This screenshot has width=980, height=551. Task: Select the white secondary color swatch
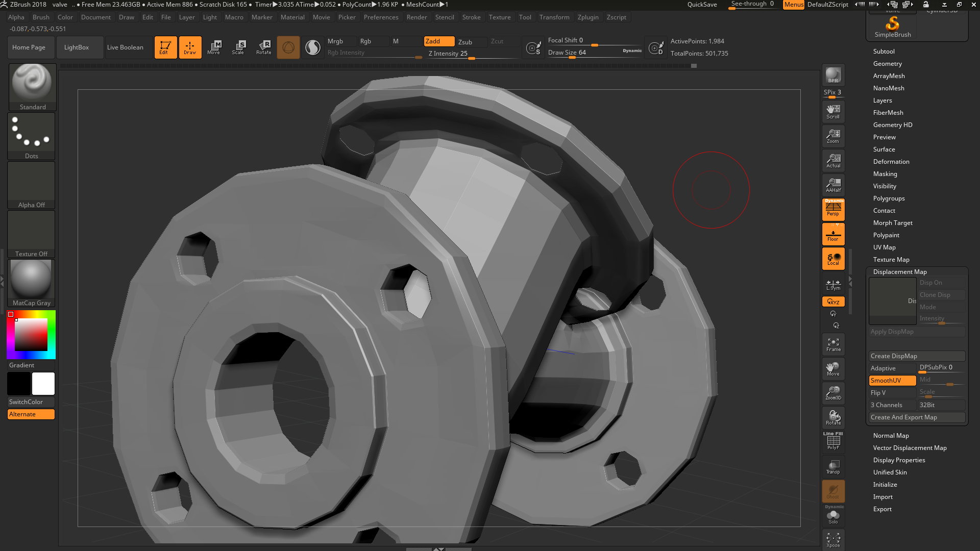[x=43, y=384]
